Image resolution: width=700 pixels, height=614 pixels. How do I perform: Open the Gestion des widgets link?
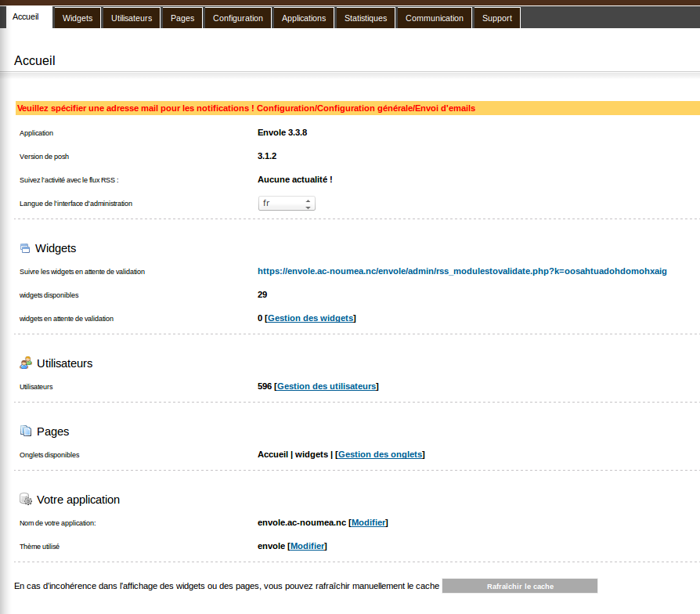[310, 318]
